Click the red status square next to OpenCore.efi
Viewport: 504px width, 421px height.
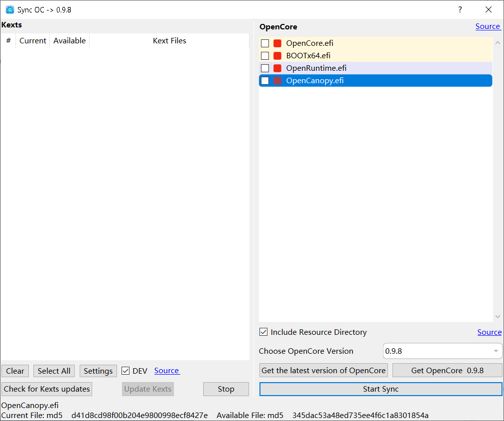[x=277, y=43]
